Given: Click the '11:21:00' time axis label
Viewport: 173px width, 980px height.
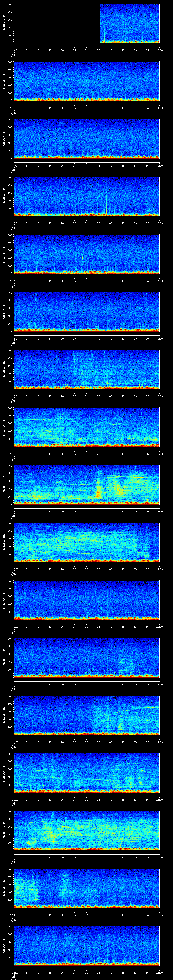Looking at the screenshot, I should (14, 742).
